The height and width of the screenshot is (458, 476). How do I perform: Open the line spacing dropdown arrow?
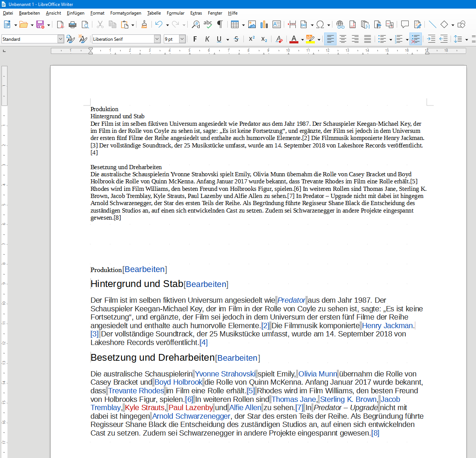coord(466,39)
